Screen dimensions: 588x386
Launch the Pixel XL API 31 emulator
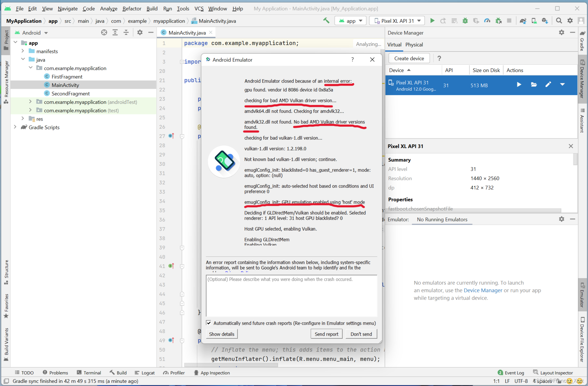[519, 84]
